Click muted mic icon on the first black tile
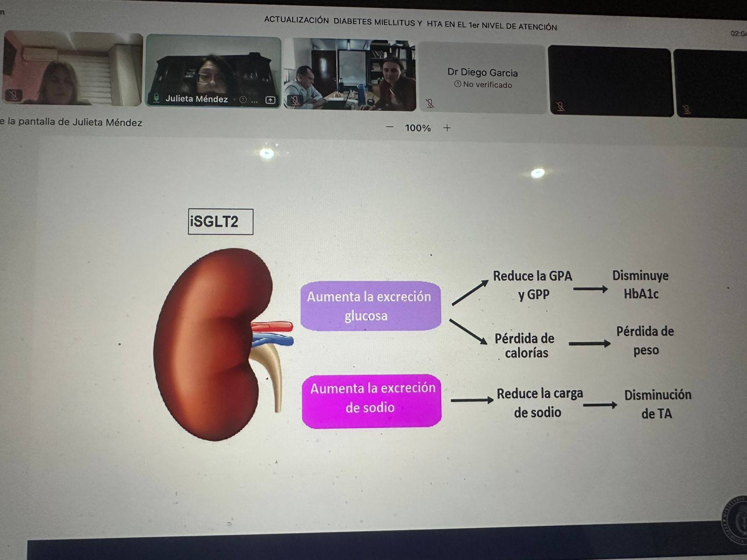 560,107
